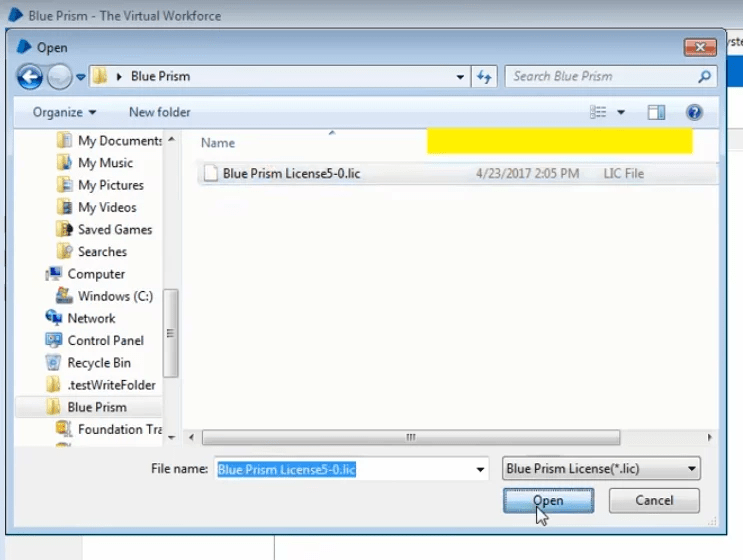Click the My Pictures folder icon
Screen dimensions: 743x560
coord(64,185)
